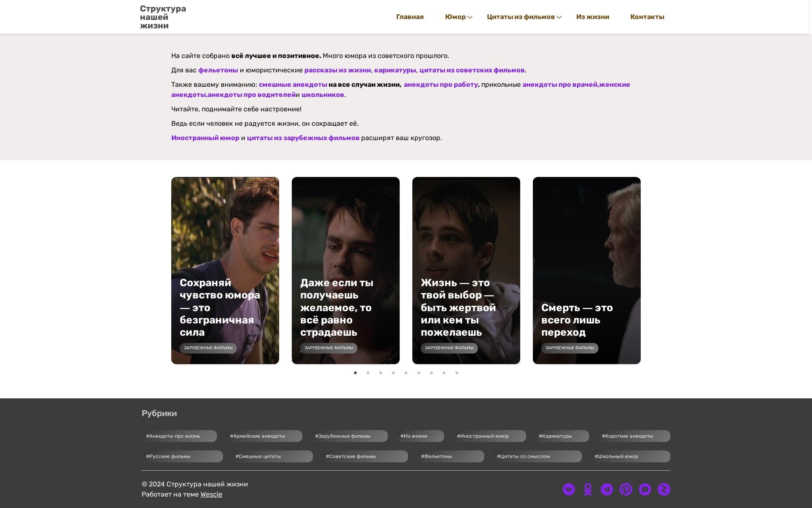Open the цитаты из зарубежных фильмов link
Screen dimensions: 812x508
[303, 138]
